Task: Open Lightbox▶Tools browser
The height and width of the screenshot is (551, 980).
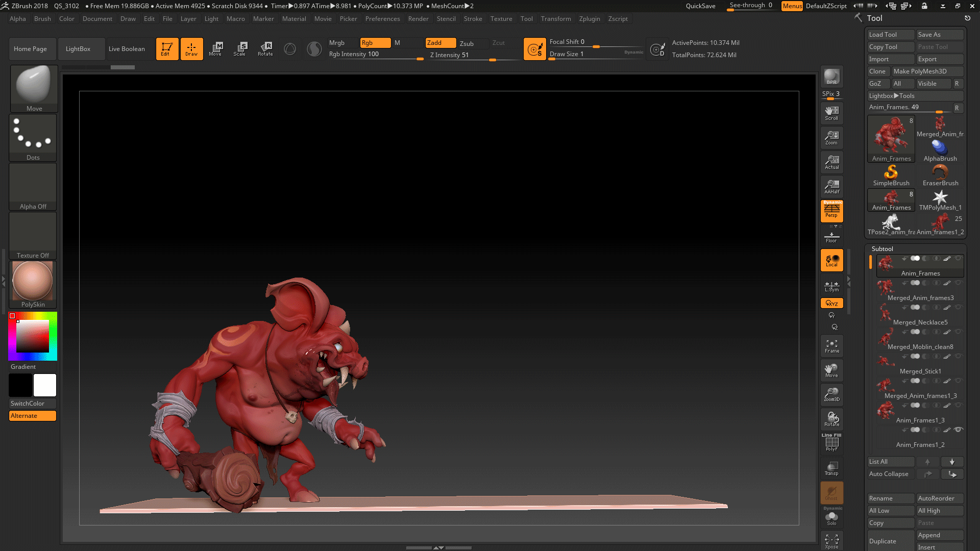Action: click(x=915, y=96)
